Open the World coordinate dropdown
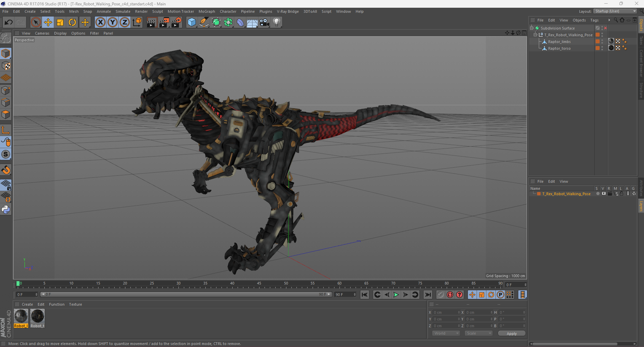The height and width of the screenshot is (347, 644). pyautogui.click(x=446, y=333)
